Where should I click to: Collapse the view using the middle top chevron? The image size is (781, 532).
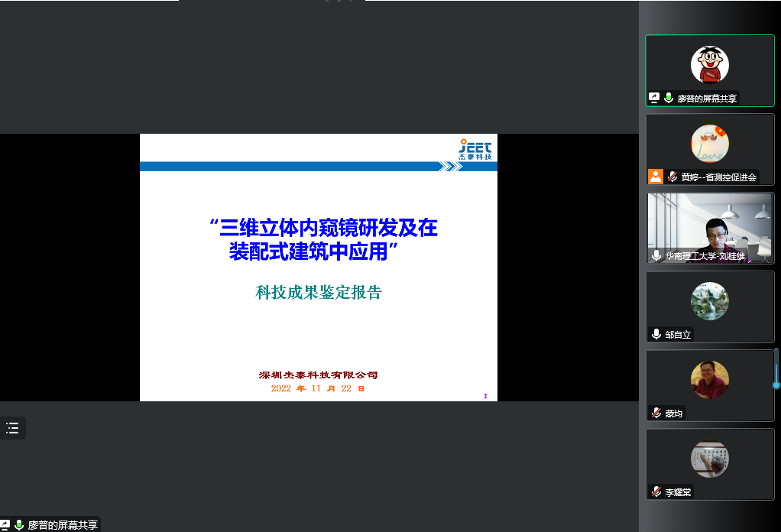coord(339,2)
